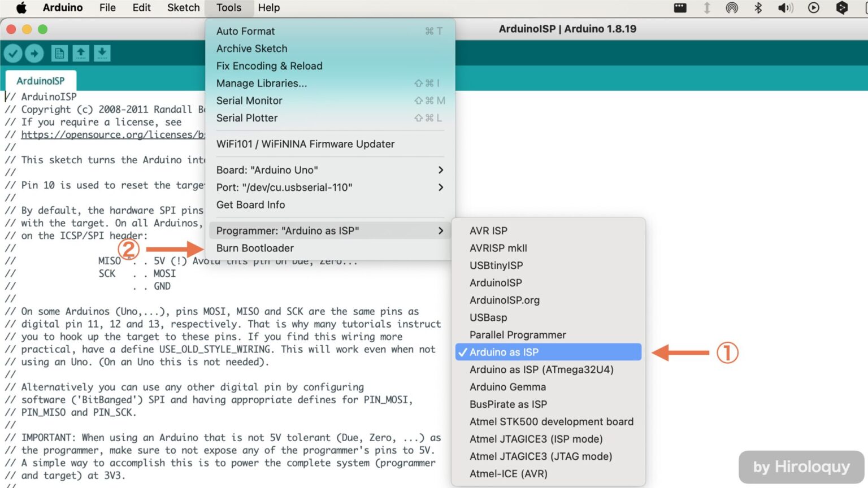
Task: Switch to the ArduinoISP sketch tab
Action: [x=41, y=81]
